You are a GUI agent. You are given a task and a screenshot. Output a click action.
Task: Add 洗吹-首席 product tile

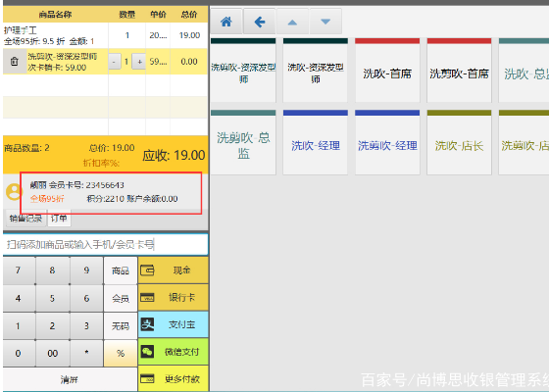(387, 71)
